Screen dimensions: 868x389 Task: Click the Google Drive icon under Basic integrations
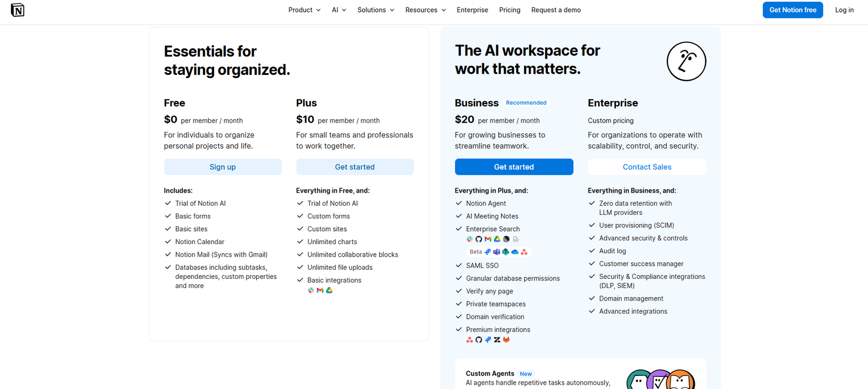tap(329, 290)
